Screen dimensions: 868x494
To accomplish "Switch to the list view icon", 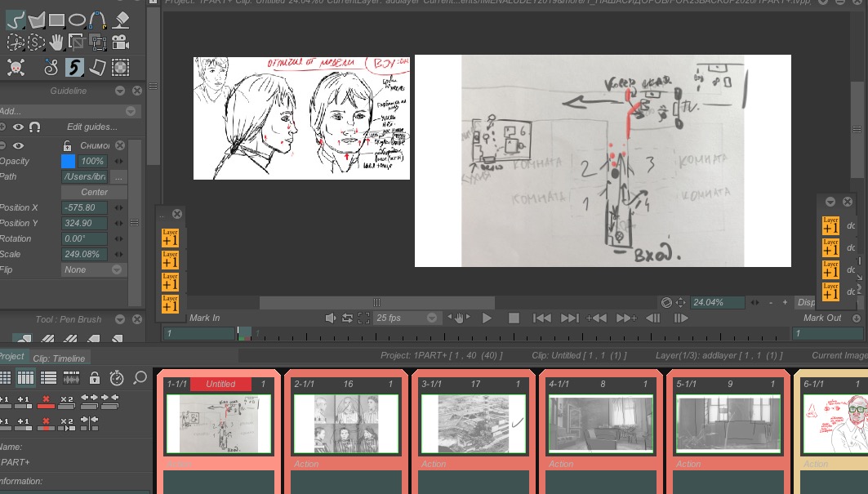I will coord(48,378).
